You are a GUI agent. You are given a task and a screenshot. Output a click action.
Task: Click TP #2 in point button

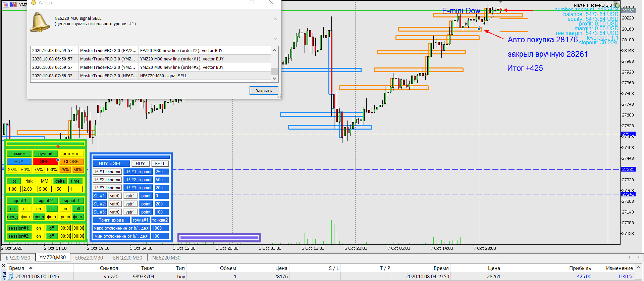coord(138,180)
